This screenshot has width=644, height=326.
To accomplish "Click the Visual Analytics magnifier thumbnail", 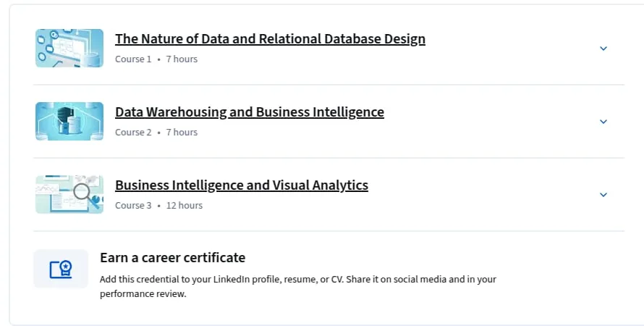I will 69,194.
